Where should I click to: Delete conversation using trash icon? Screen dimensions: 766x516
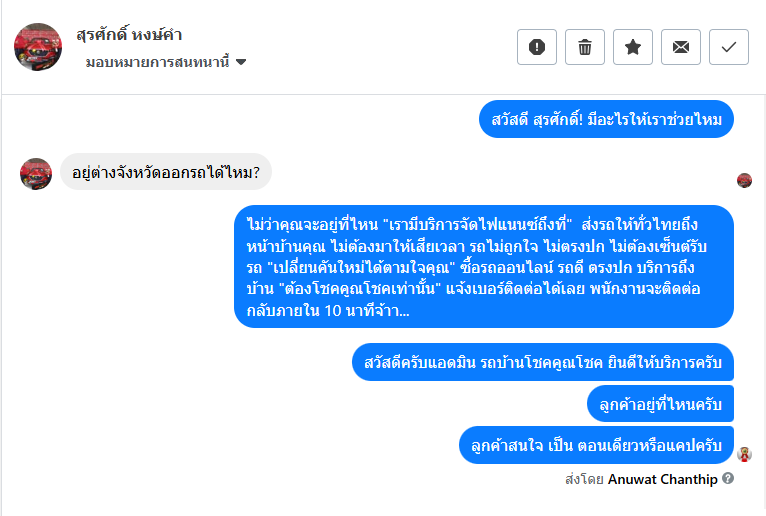pyautogui.click(x=585, y=47)
